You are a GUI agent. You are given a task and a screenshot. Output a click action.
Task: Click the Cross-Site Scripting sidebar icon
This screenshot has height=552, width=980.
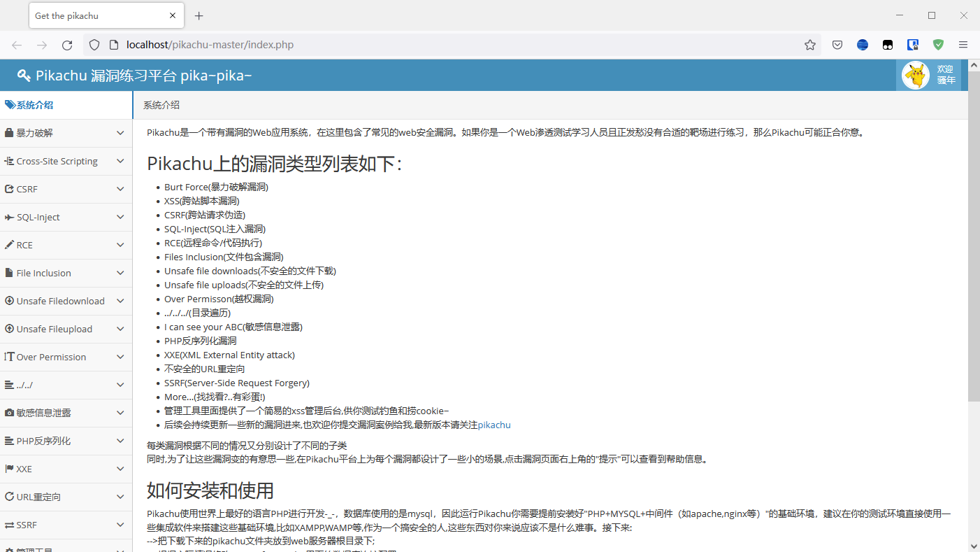[10, 161]
